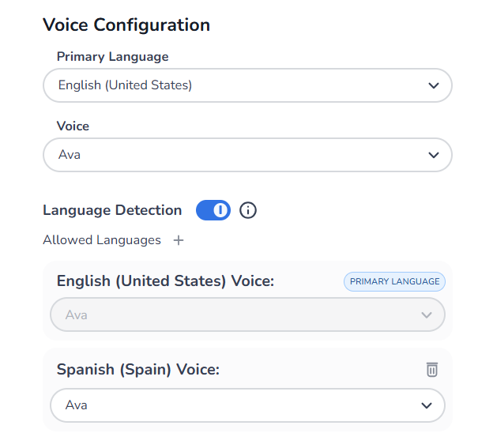Click the Spanish (Spain) Voice title

138,369
